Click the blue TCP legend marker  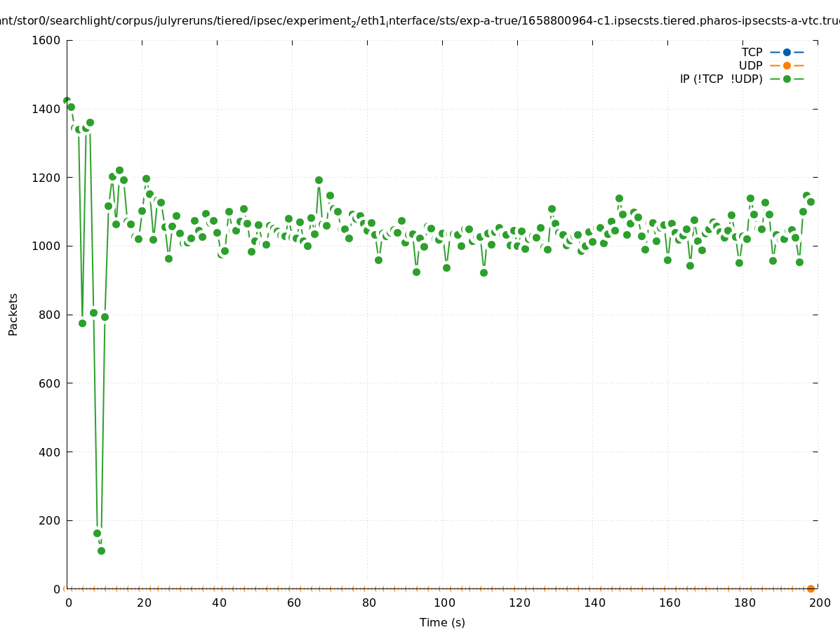tap(787, 52)
